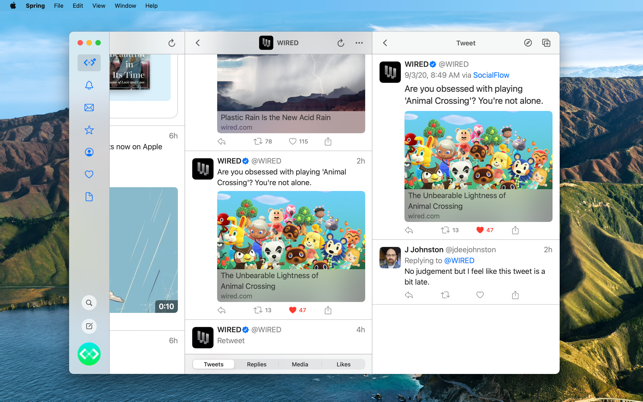
Task: Switch to the Likes tab
Action: [x=343, y=364]
